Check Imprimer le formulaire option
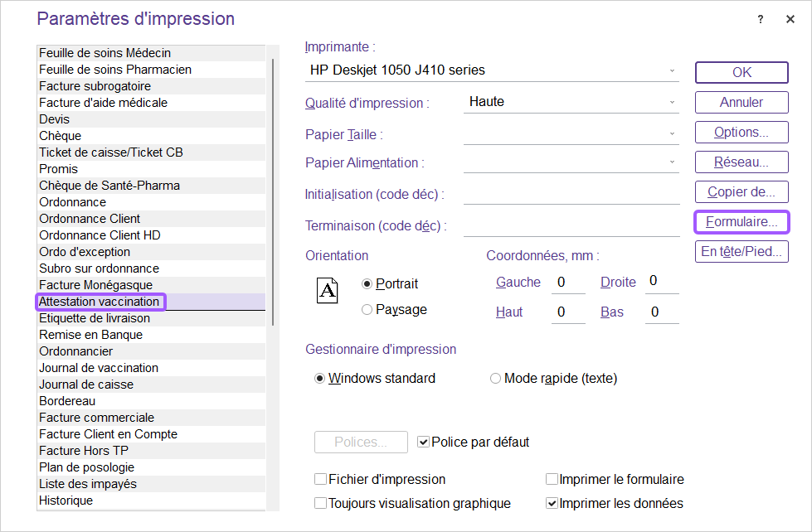 [x=552, y=480]
